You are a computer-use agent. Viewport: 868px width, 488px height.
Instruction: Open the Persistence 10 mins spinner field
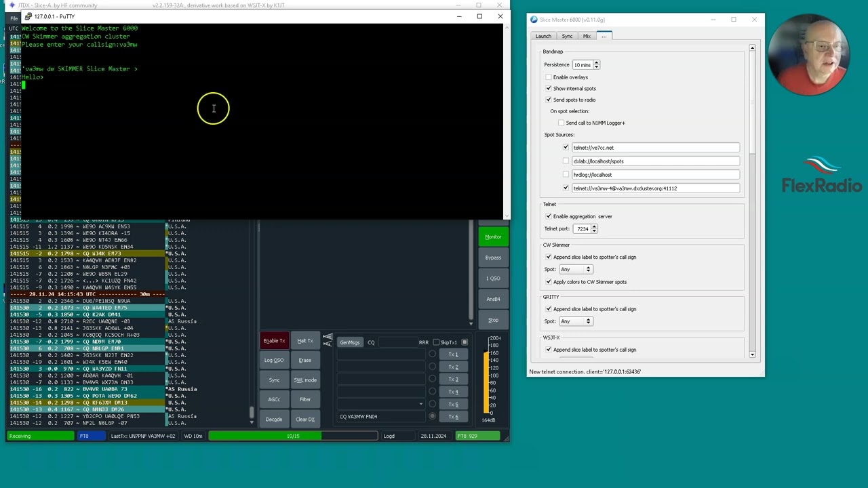[583, 65]
